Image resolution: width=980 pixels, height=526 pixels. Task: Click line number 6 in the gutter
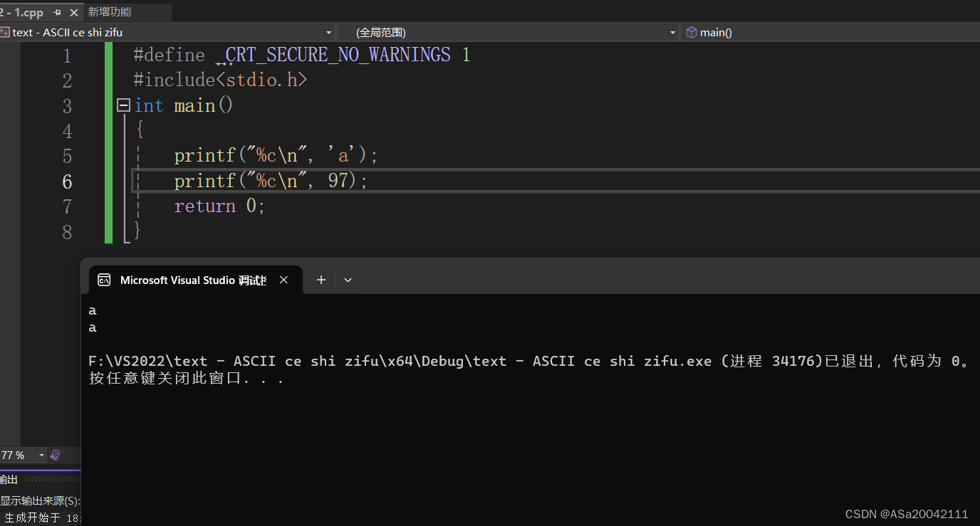pos(67,182)
